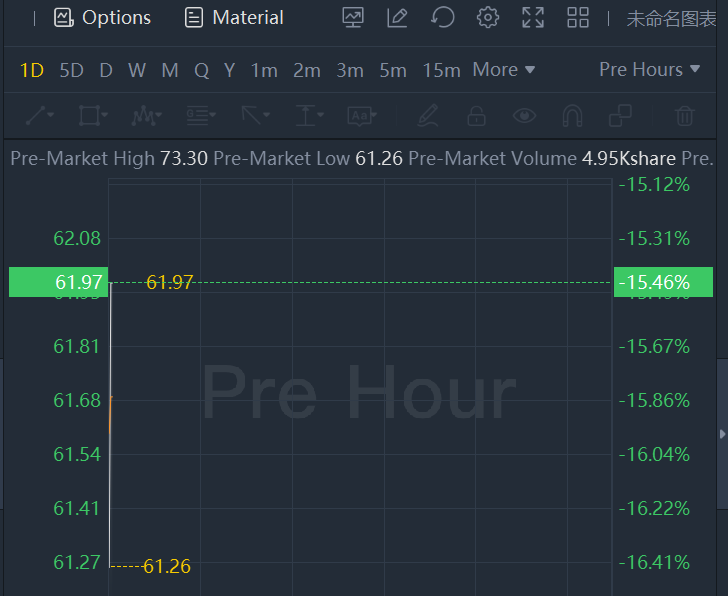Switch to the Material tab
This screenshot has height=596, width=728.
(234, 18)
